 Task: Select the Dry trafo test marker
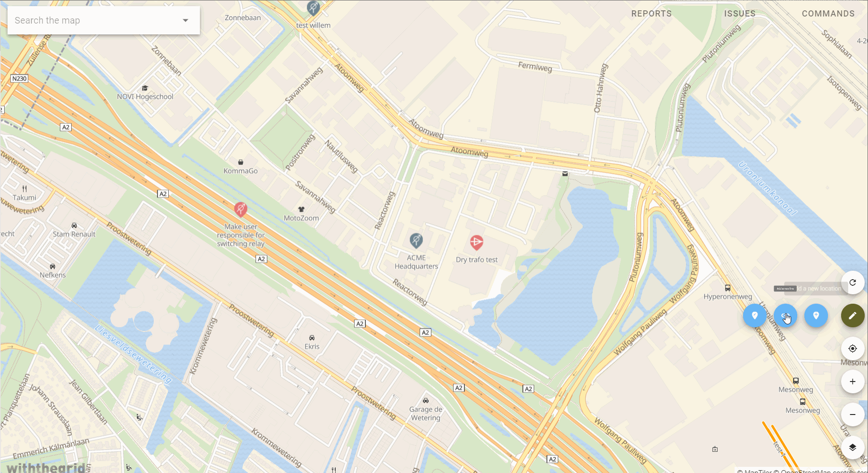pyautogui.click(x=476, y=243)
